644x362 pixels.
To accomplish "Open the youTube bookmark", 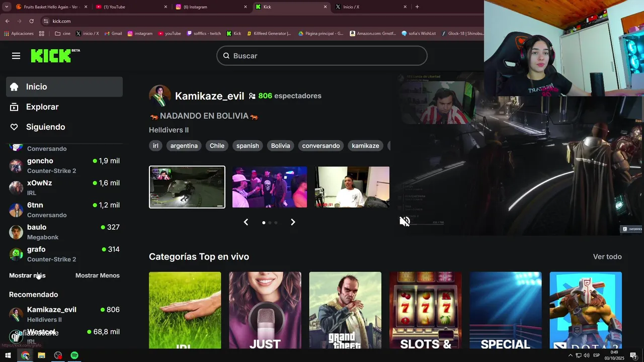I will point(170,34).
